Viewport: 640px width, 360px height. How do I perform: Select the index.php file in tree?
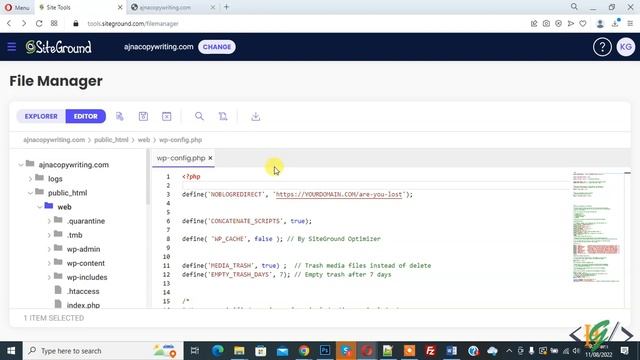83,305
